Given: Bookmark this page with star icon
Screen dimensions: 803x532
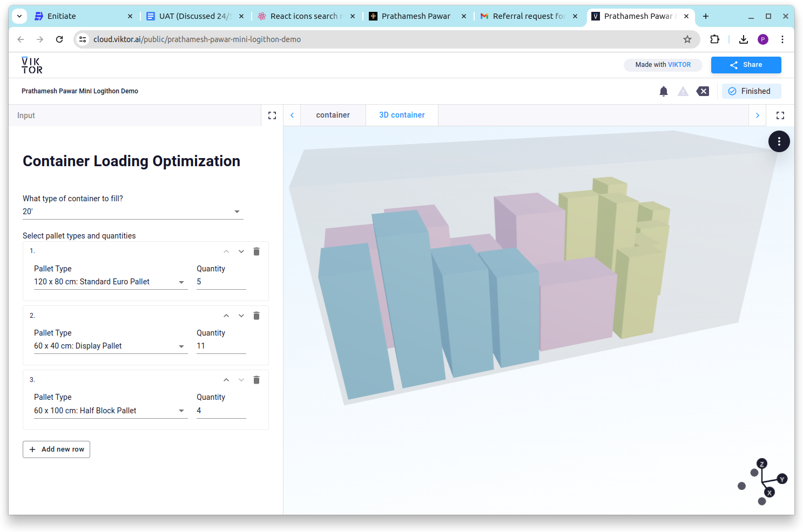Looking at the screenshot, I should 687,39.
